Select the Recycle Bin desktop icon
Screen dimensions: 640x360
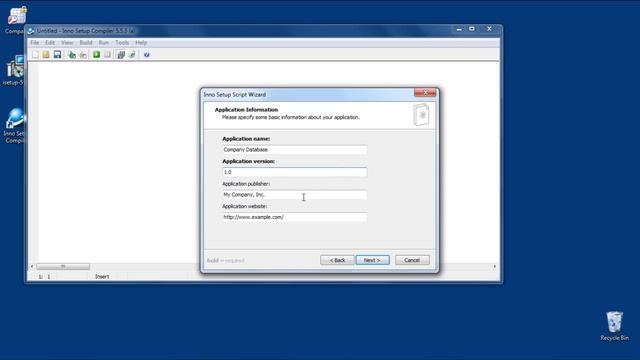tap(614, 326)
